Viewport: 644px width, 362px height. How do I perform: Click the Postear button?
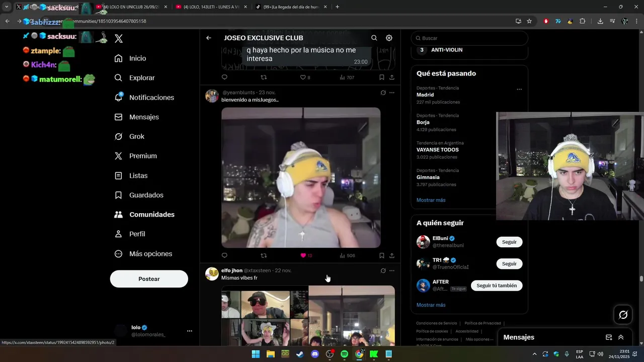pos(149,279)
